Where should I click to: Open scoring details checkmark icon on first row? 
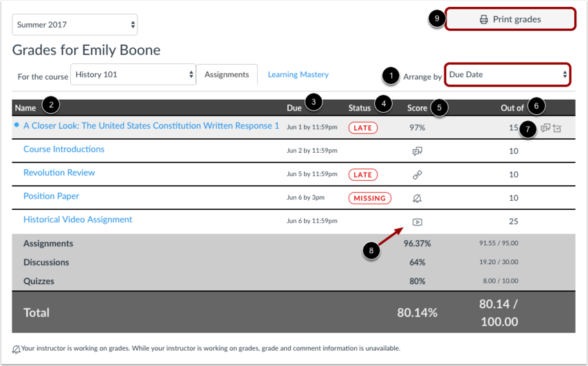pyautogui.click(x=557, y=128)
